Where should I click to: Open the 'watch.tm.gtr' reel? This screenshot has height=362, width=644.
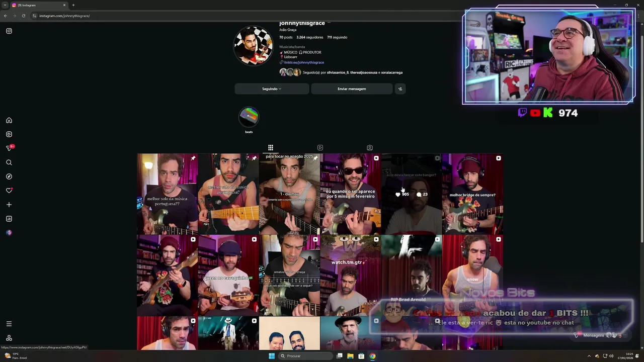350,275
